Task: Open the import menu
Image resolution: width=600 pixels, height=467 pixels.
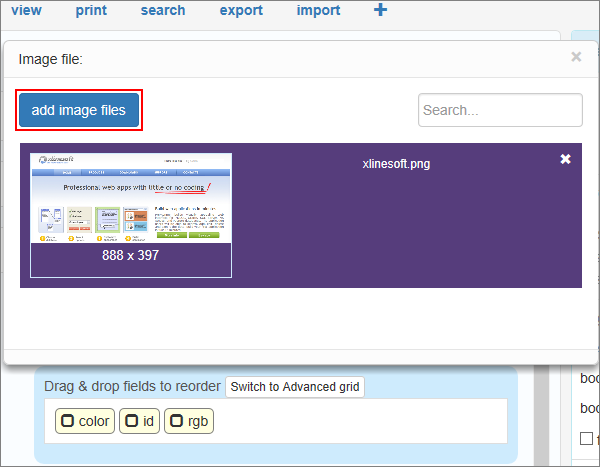Action: coord(318,11)
